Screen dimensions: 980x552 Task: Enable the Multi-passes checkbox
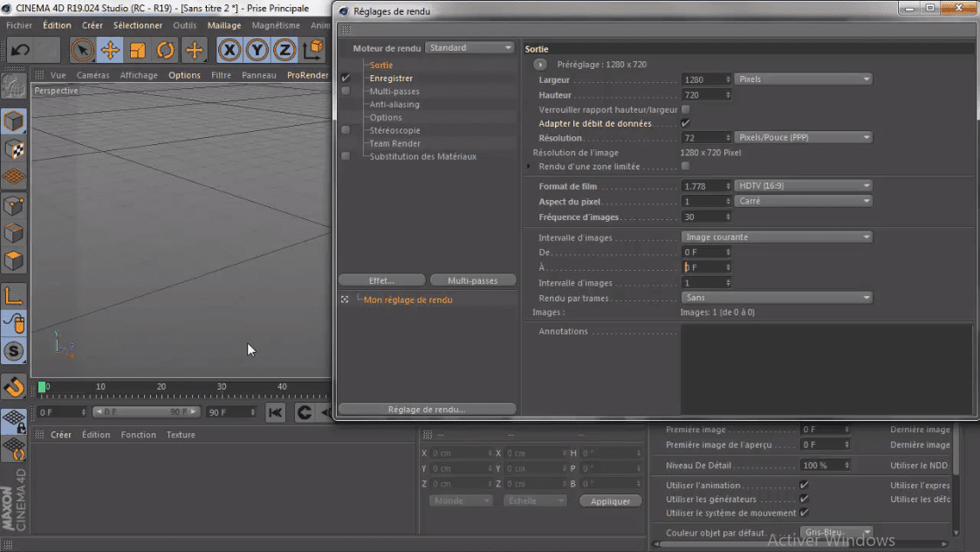tap(346, 92)
